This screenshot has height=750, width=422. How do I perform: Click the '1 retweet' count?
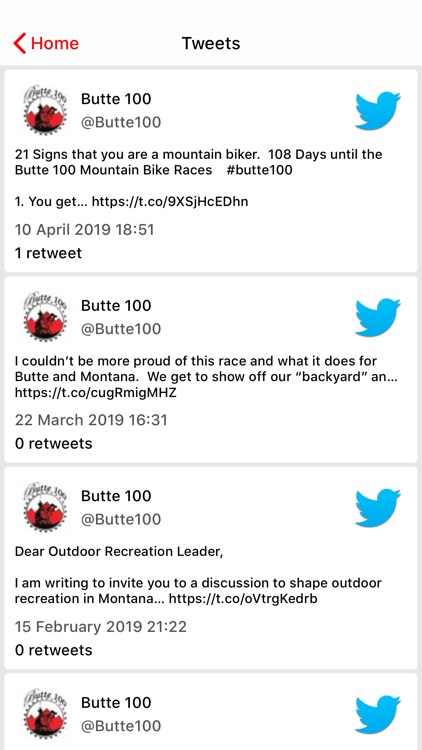tap(48, 253)
